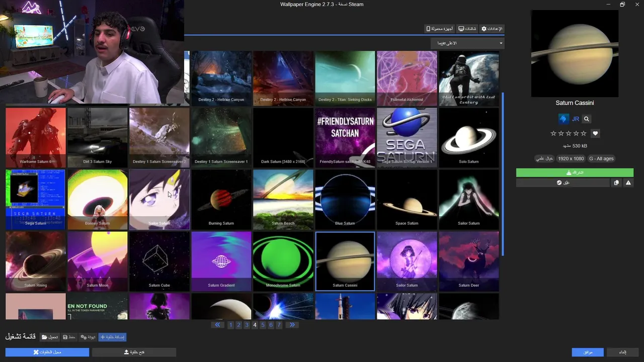The height and width of the screenshot is (362, 644).
Task: Select the Dark Saturn [3480 x 2160] wallpaper
Action: (283, 137)
